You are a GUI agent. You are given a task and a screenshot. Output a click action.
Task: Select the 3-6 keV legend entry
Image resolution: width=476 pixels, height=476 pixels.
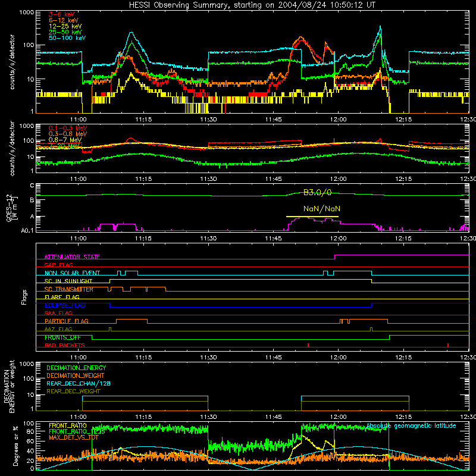[61, 14]
